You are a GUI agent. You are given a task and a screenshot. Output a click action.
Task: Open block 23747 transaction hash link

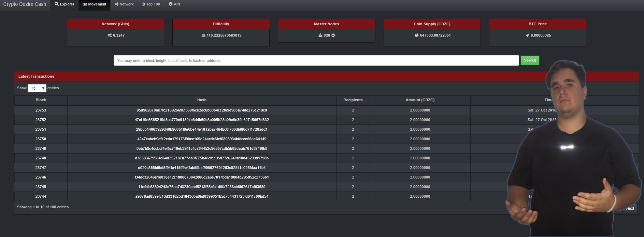[202, 168]
